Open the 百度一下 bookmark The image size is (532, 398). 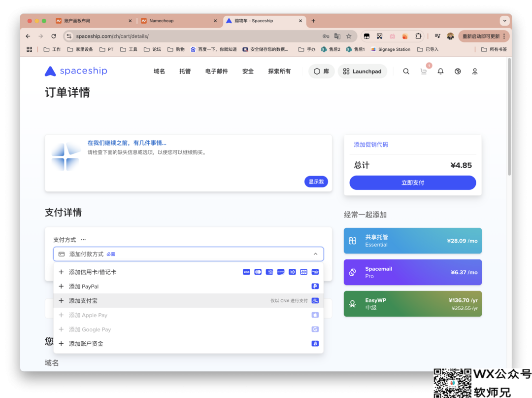[x=213, y=49]
